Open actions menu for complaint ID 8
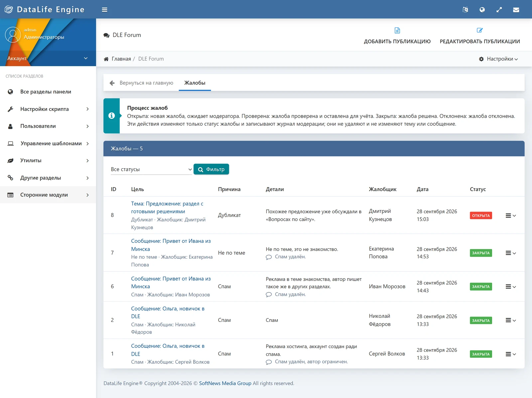532x398 pixels. point(511,215)
